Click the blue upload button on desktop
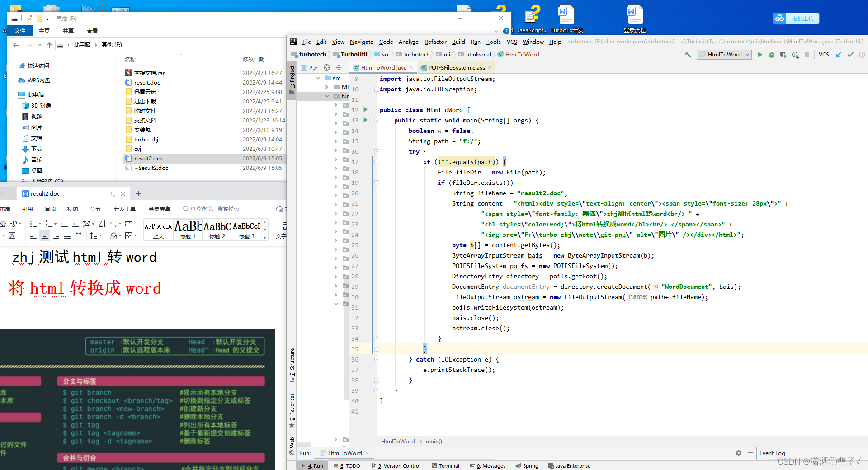 [x=796, y=18]
